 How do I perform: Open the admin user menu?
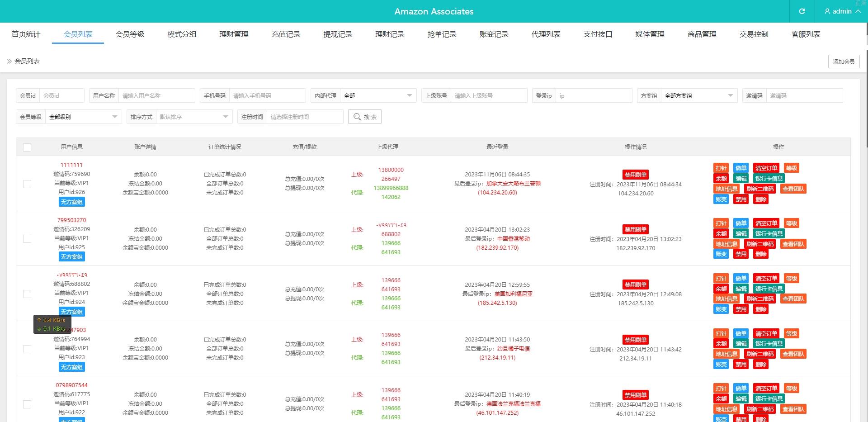click(x=842, y=11)
